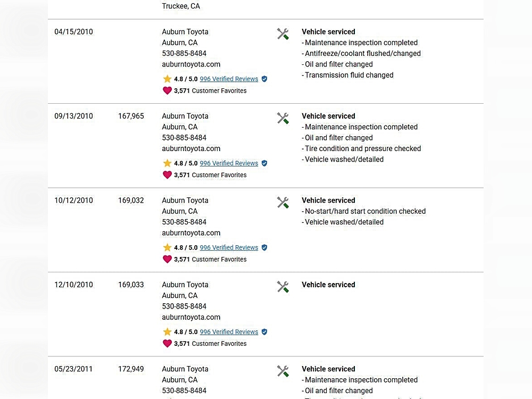Image resolution: width=532 pixels, height=399 pixels.
Task: Click phone number 530-885-8484 in 09/13/2010 entry
Action: tap(184, 138)
